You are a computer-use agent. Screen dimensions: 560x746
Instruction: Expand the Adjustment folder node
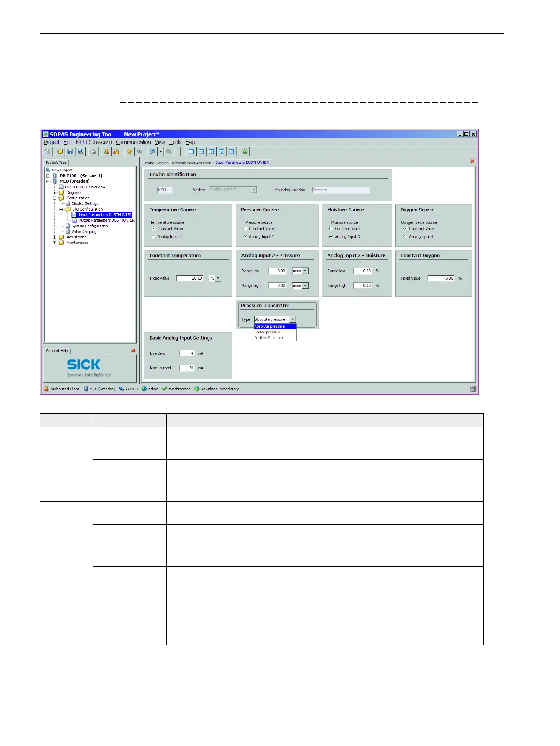54,237
